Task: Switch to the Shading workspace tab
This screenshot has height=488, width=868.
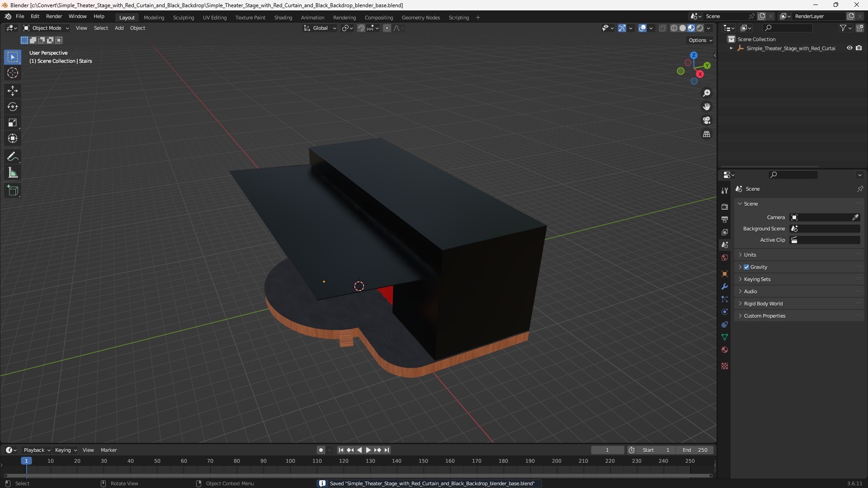Action: tap(283, 18)
